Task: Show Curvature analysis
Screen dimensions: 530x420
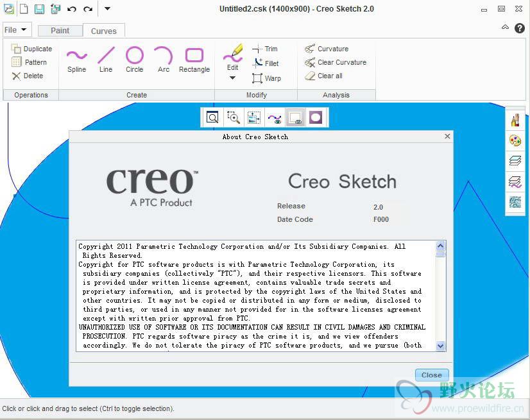Action: pos(327,49)
